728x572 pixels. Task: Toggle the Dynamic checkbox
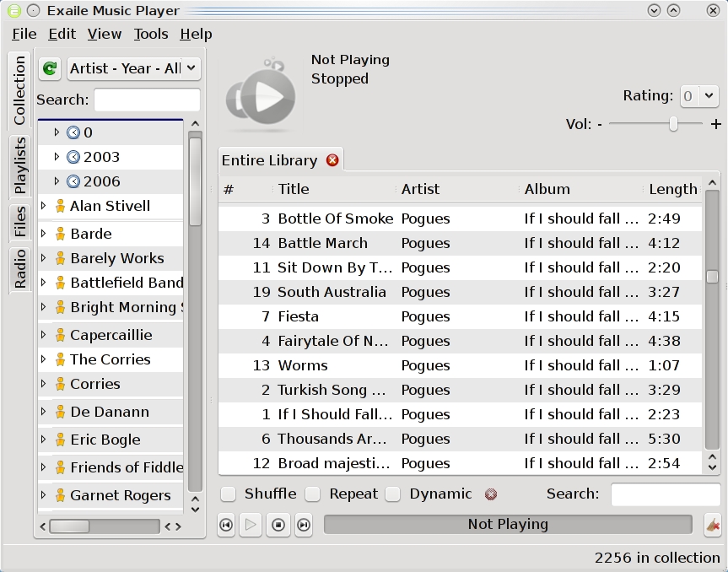pos(393,494)
